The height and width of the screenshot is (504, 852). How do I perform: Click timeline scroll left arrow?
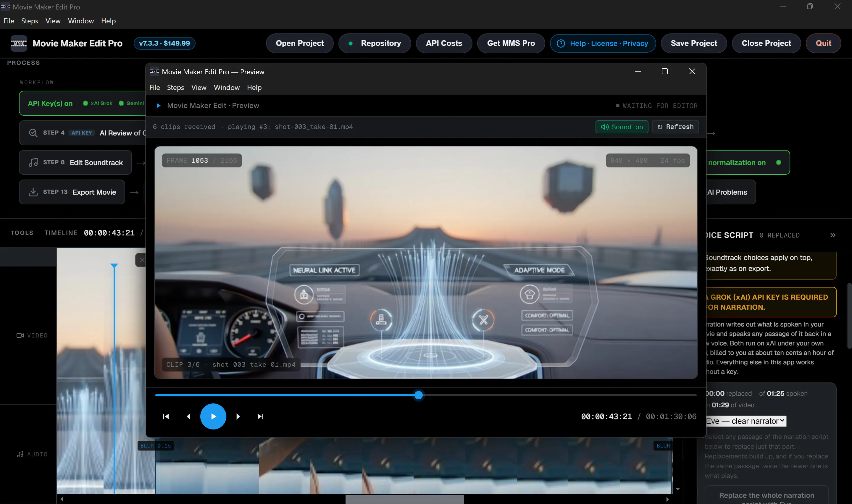pos(62,499)
